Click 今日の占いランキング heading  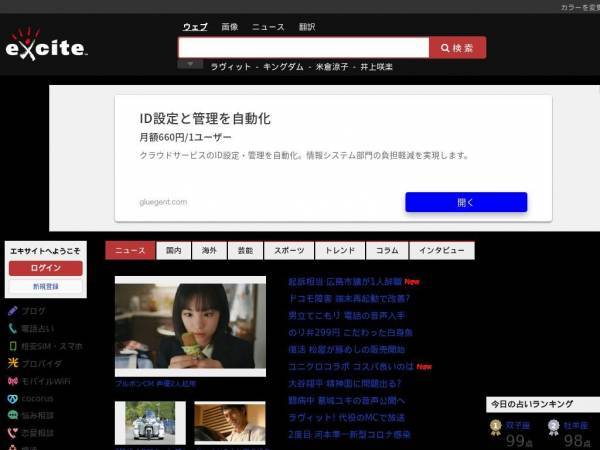pos(532,404)
